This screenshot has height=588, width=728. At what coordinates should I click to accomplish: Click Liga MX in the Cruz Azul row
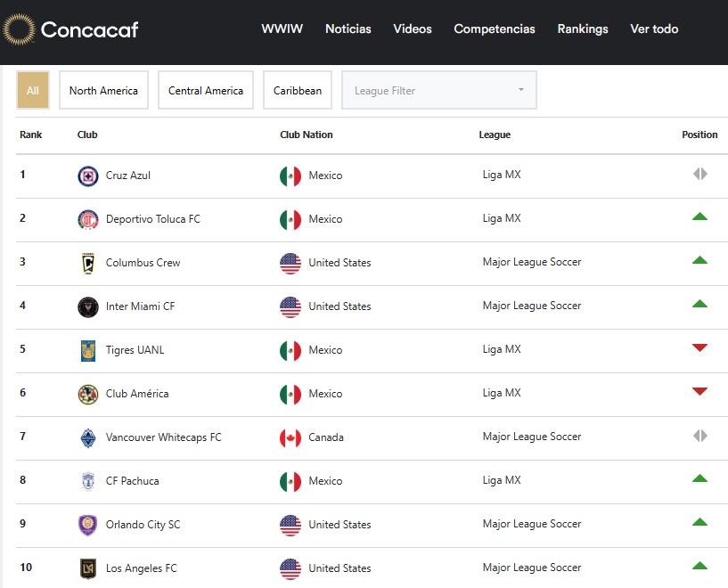click(x=502, y=175)
